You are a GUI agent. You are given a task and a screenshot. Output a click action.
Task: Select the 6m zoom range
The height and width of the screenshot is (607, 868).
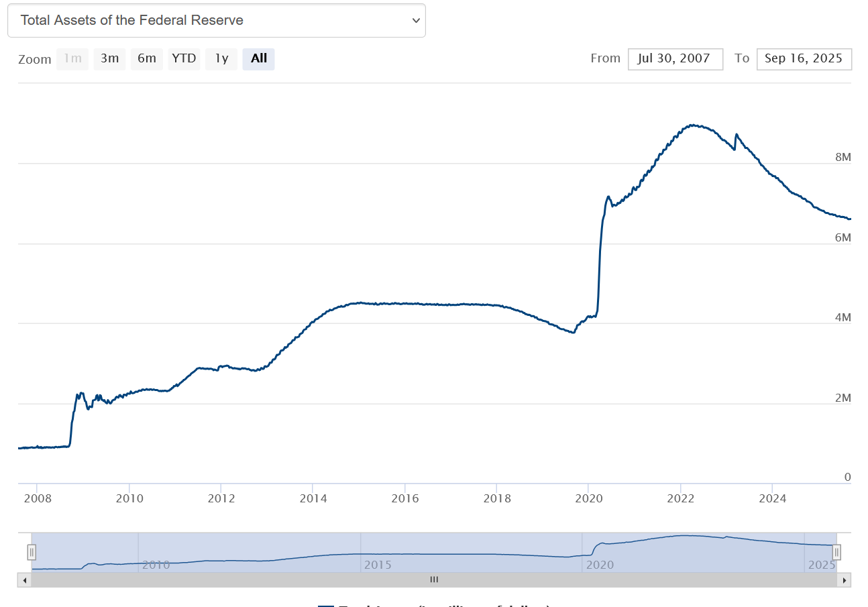(147, 59)
